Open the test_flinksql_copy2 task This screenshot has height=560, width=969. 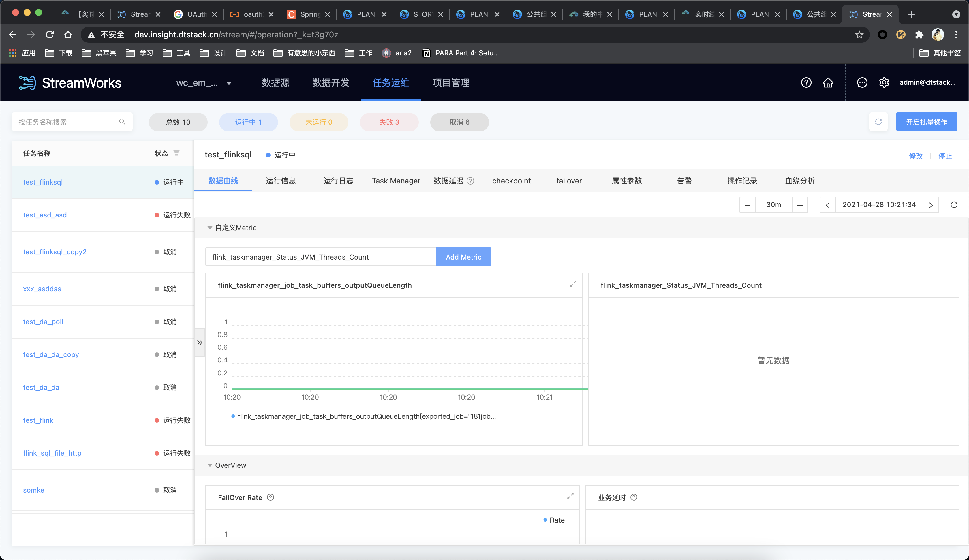pos(55,252)
